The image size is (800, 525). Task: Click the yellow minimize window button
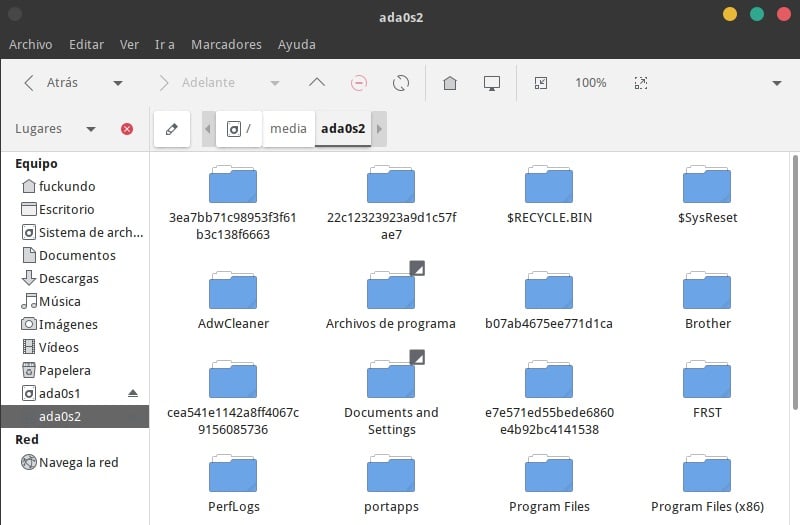tap(730, 14)
